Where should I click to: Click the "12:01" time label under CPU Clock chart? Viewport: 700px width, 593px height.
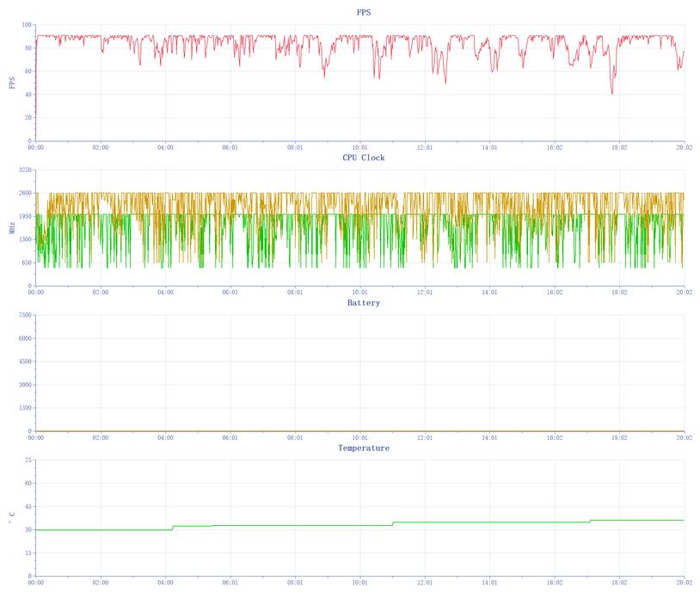coord(425,293)
